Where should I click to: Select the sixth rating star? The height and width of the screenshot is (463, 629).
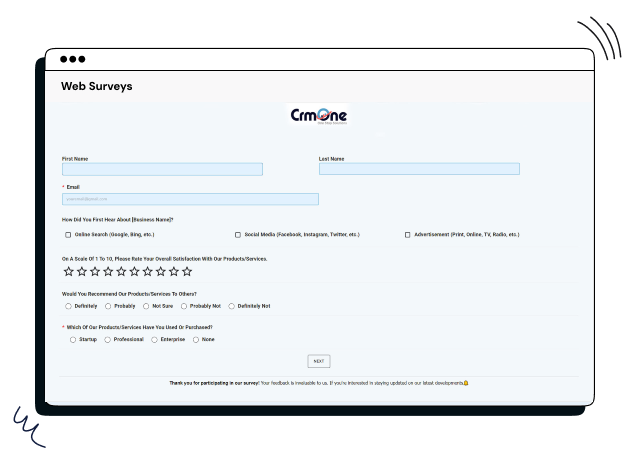(x=134, y=272)
